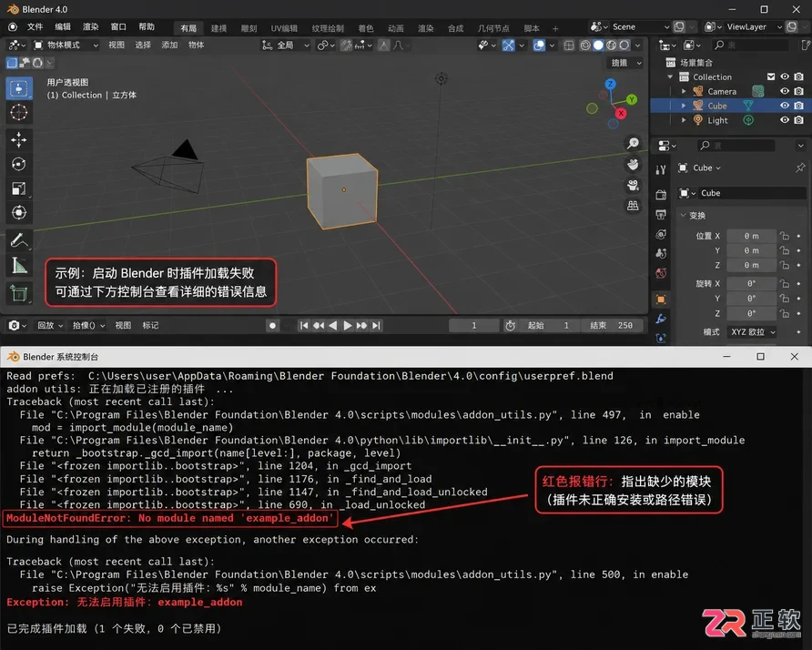Toggle lock on Location X
Screen dimensions: 812x650
pyautogui.click(x=785, y=236)
